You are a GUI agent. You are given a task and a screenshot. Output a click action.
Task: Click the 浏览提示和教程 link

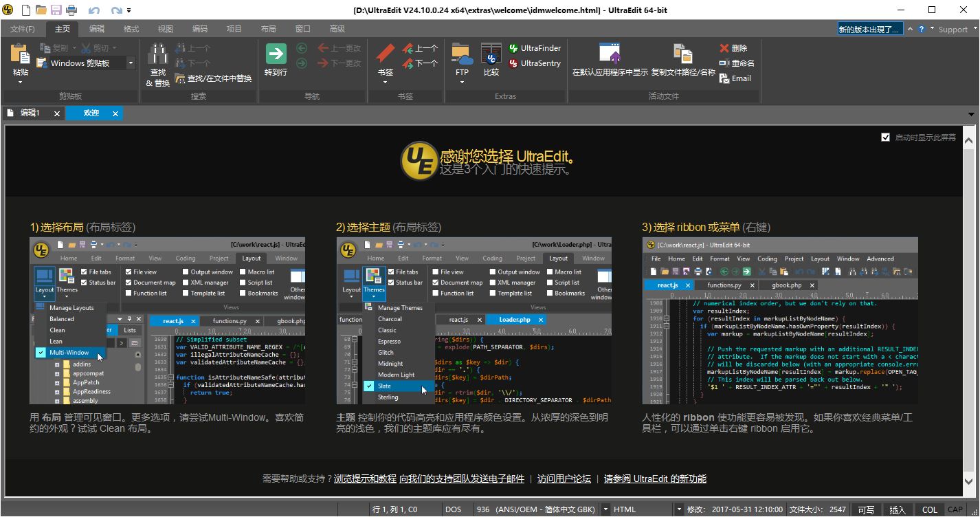click(x=365, y=478)
